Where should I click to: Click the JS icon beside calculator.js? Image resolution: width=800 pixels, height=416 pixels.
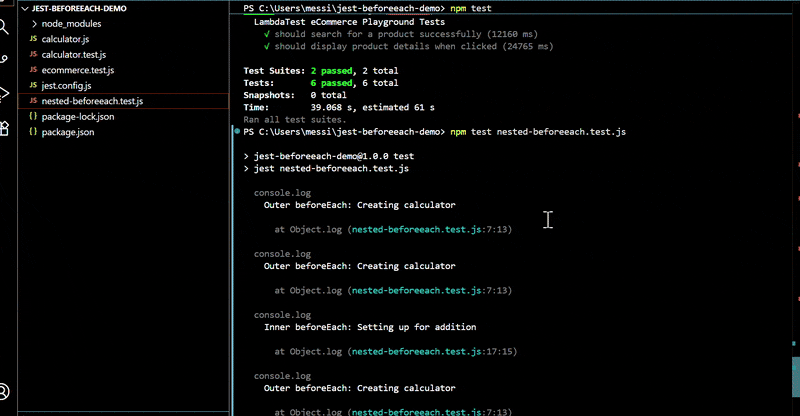click(x=33, y=38)
